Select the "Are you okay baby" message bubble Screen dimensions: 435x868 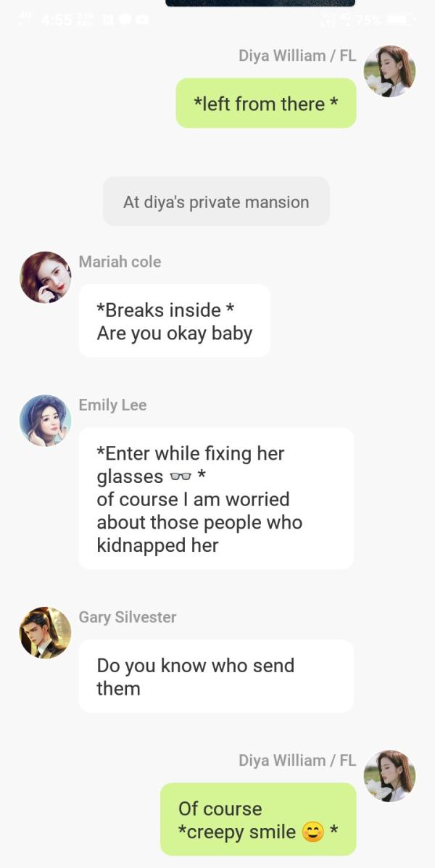tap(174, 321)
